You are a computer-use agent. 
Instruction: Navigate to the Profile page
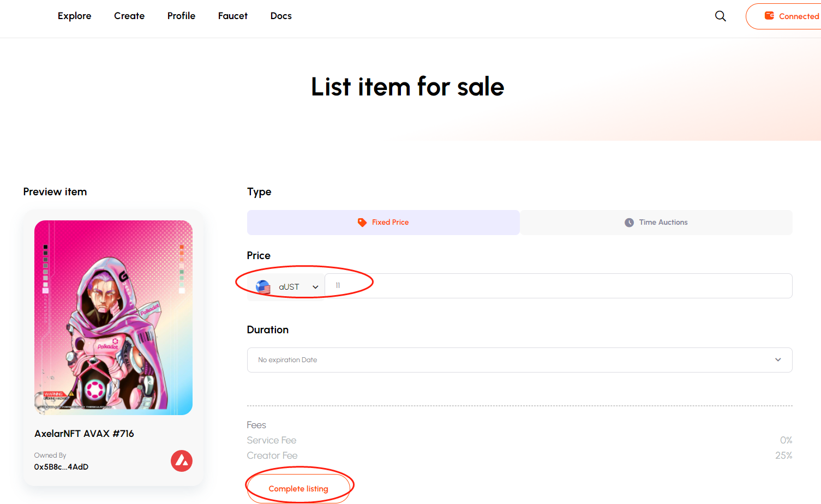point(181,16)
